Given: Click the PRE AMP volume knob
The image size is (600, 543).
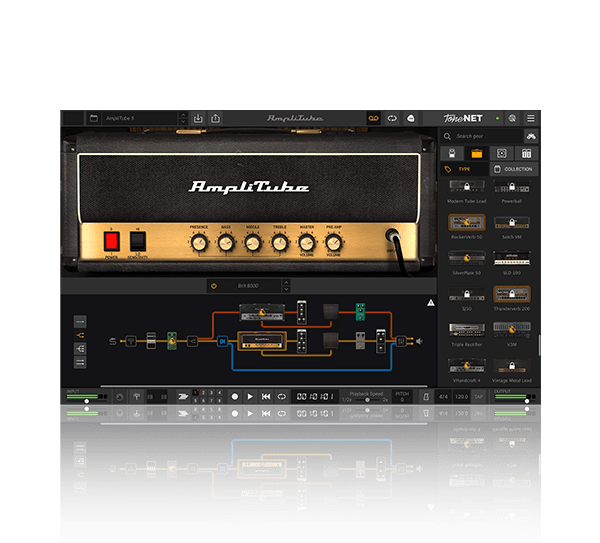Looking at the screenshot, I should pos(333,243).
